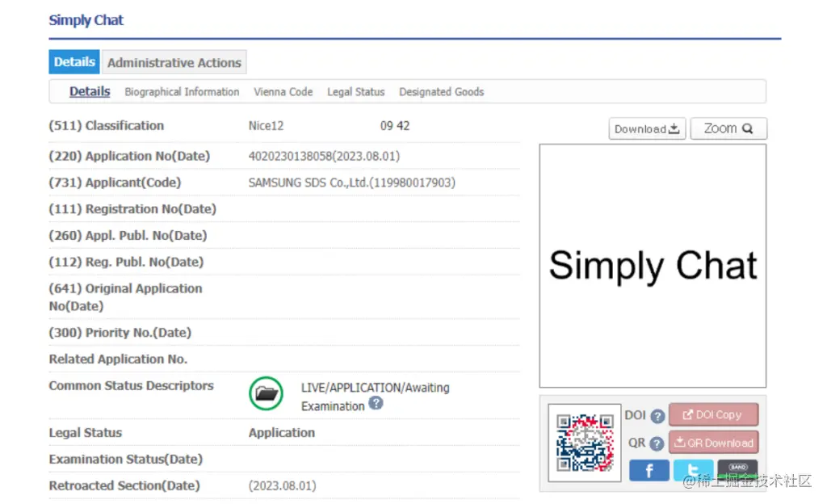Image resolution: width=827 pixels, height=504 pixels.
Task: Open help icon next to QR
Action: (657, 444)
